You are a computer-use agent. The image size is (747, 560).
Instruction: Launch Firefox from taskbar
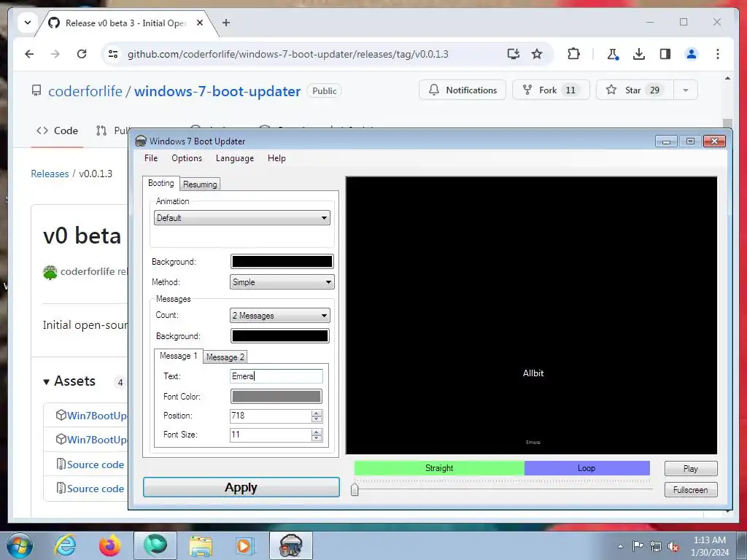pos(110,545)
